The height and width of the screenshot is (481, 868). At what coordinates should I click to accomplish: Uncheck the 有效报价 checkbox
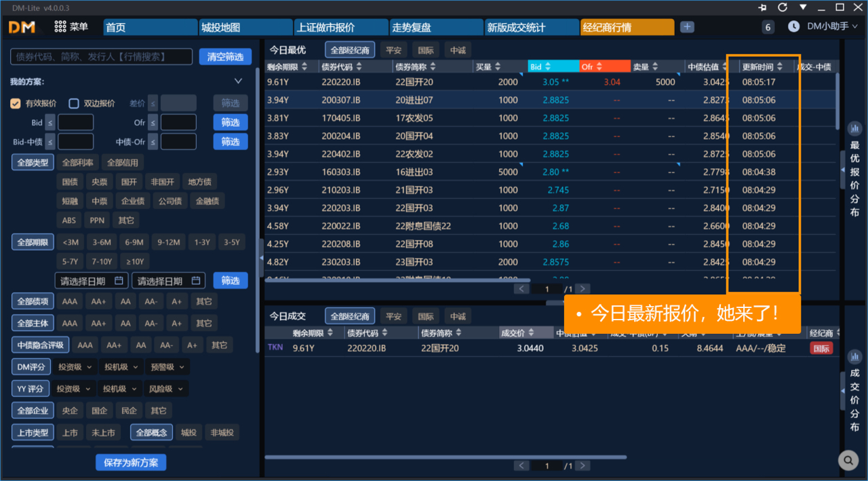pos(15,103)
